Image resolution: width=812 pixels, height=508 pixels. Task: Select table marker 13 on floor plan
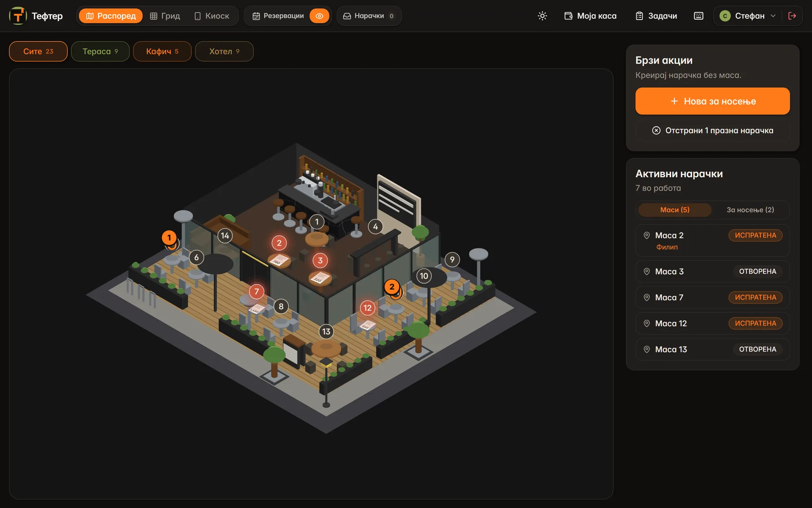(326, 332)
